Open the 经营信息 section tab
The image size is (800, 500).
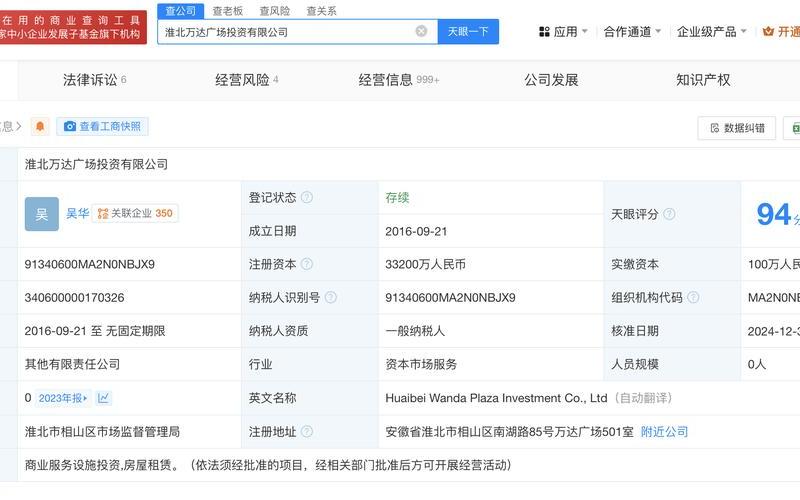tap(398, 80)
